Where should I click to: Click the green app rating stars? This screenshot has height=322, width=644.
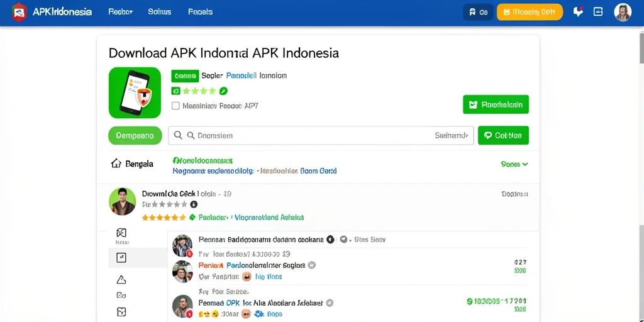(199, 91)
